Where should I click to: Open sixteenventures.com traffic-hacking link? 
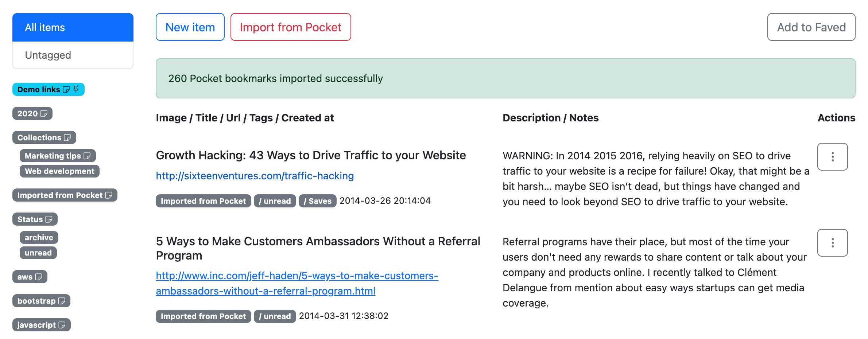pyautogui.click(x=255, y=176)
